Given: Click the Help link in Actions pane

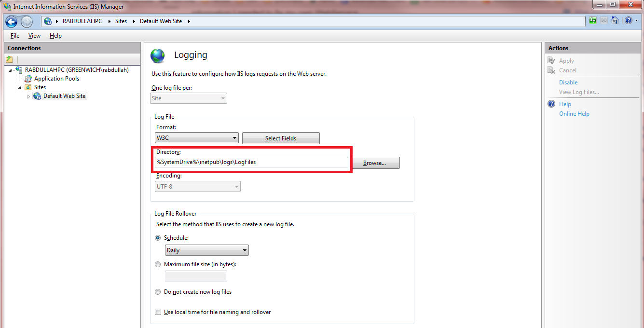Looking at the screenshot, I should coord(565,104).
